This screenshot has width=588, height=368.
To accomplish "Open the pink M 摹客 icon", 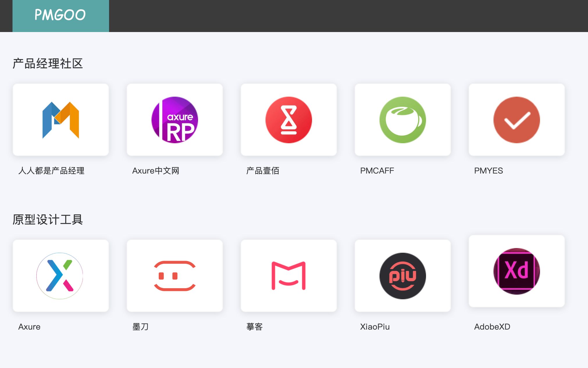I will point(289,276).
